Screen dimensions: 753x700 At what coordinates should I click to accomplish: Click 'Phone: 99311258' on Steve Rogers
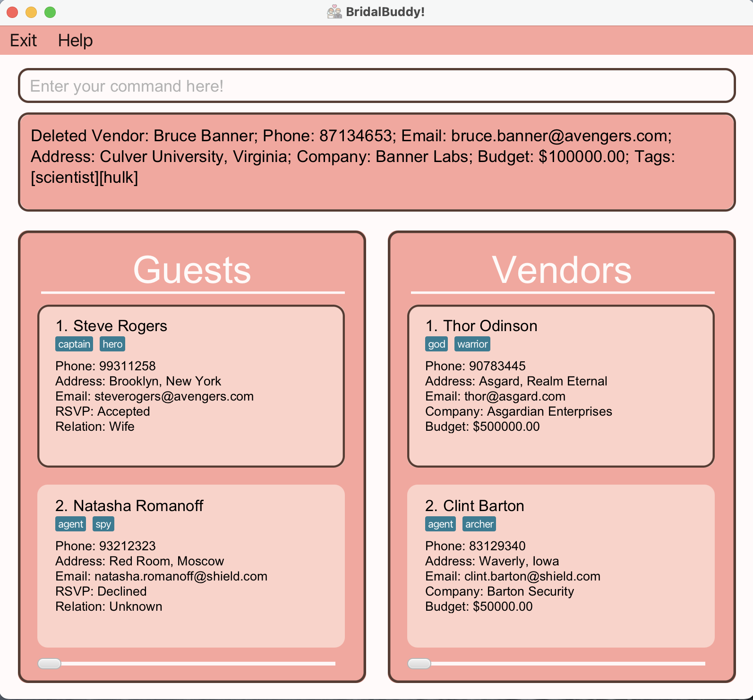pyautogui.click(x=105, y=366)
